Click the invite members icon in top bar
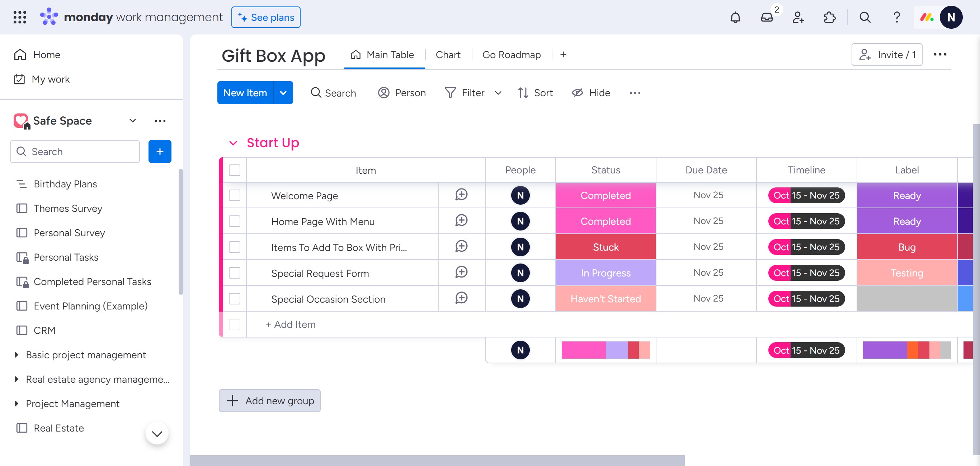The image size is (980, 466). coord(798,18)
